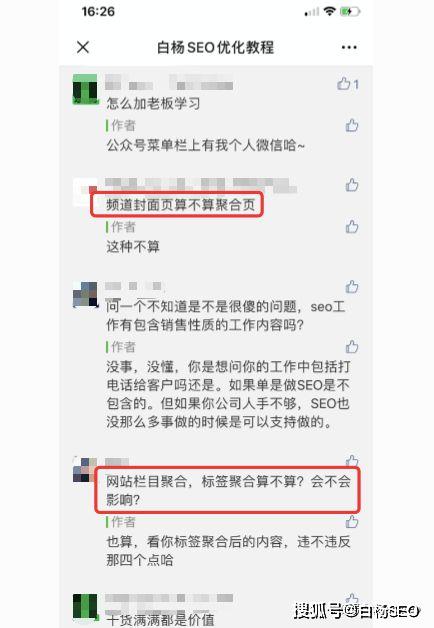Tap avatar beside 网站栏目聚合 comment
The width and height of the screenshot is (434, 628).
(x=84, y=470)
